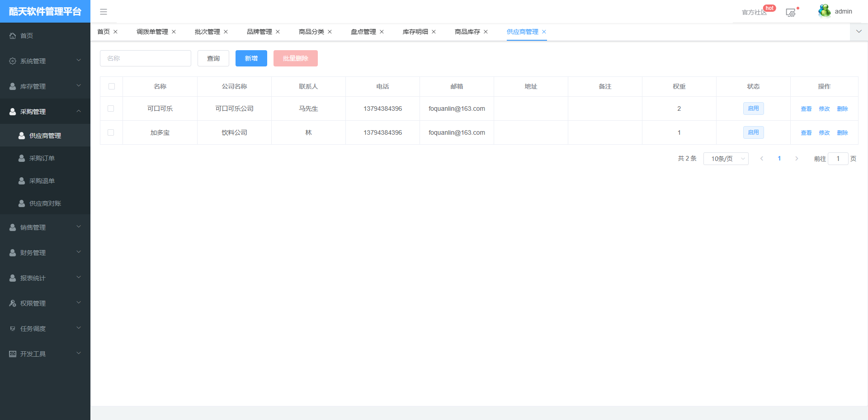
Task: Check the 加多宝 row checkbox
Action: (111, 132)
